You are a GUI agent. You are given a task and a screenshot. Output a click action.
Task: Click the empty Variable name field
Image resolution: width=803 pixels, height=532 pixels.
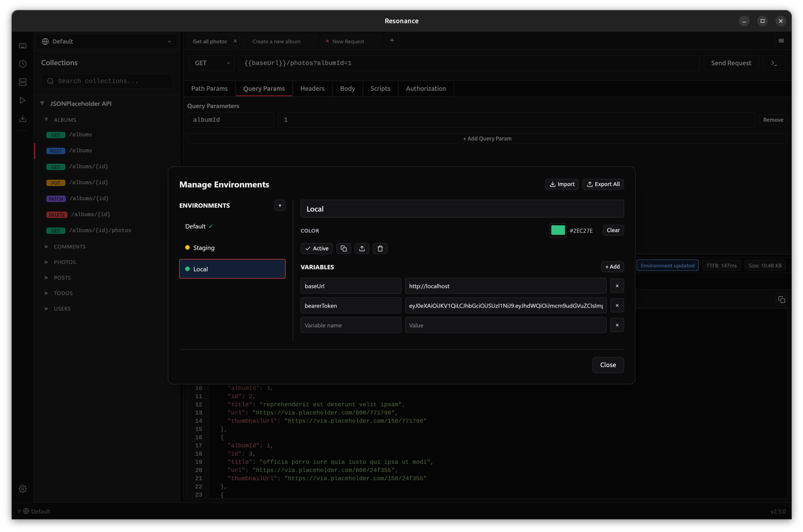[x=351, y=325]
